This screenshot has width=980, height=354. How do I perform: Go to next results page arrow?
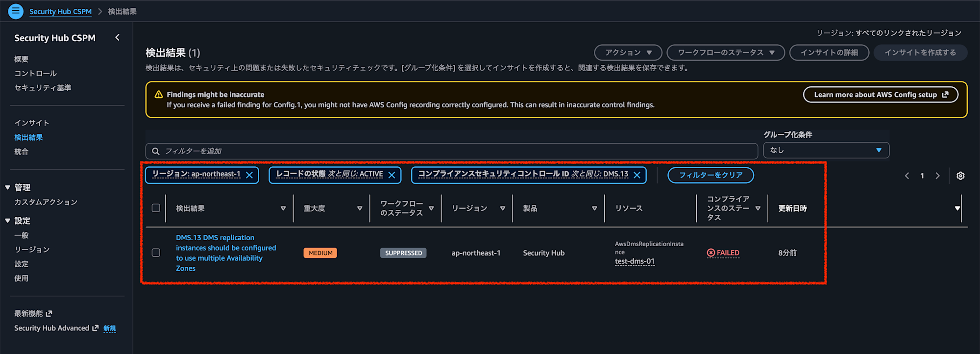point(937,176)
